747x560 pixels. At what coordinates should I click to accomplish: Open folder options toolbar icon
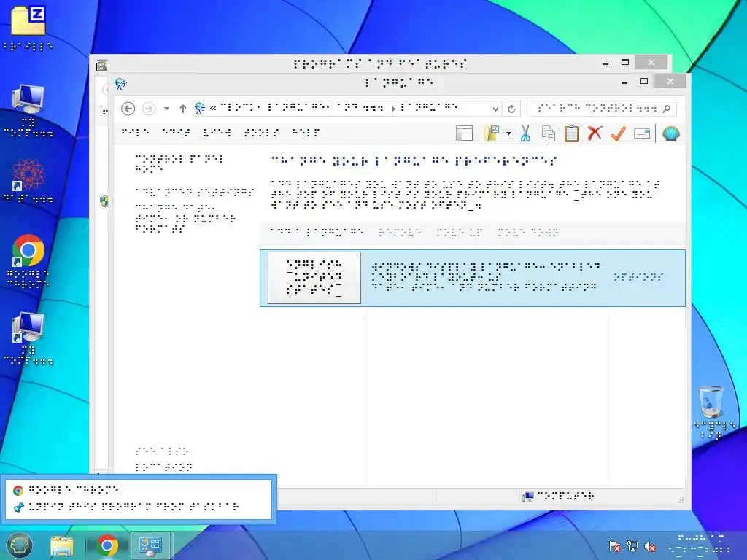[492, 134]
